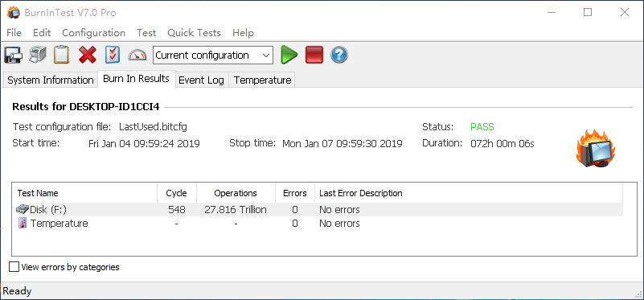Image resolution: width=644 pixels, height=300 pixels.
Task: Click the Cycle column header
Action: click(x=177, y=193)
